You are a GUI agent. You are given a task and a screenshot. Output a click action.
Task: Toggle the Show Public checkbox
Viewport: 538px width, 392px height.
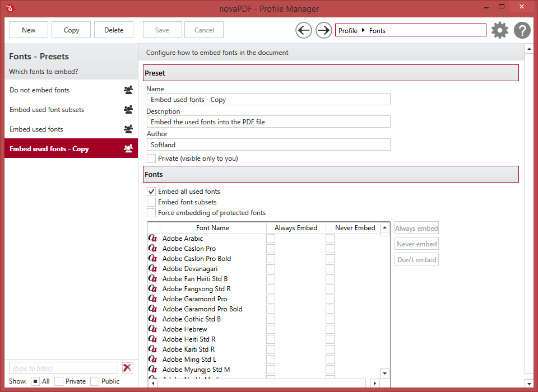point(95,381)
